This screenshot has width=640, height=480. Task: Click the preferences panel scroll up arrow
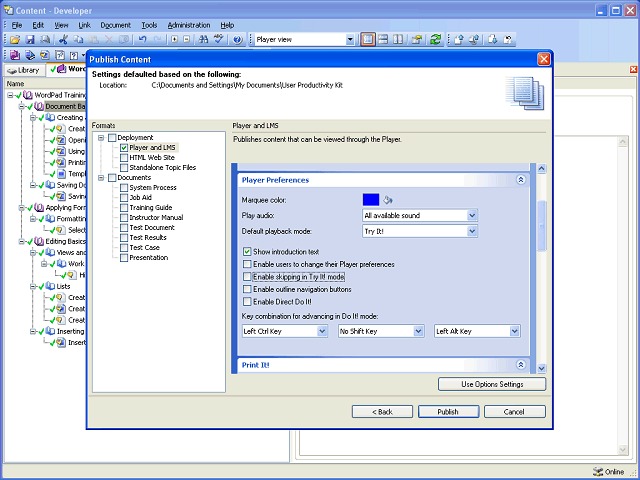coord(541,168)
